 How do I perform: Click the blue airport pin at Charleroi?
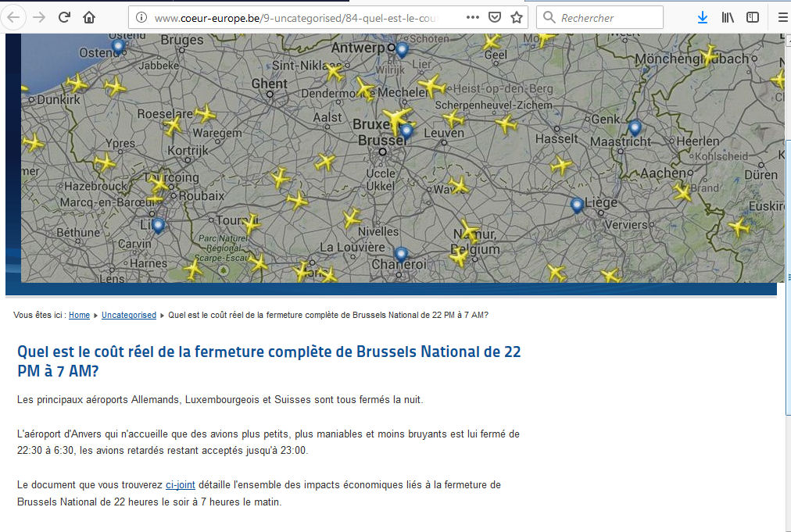[x=401, y=255]
